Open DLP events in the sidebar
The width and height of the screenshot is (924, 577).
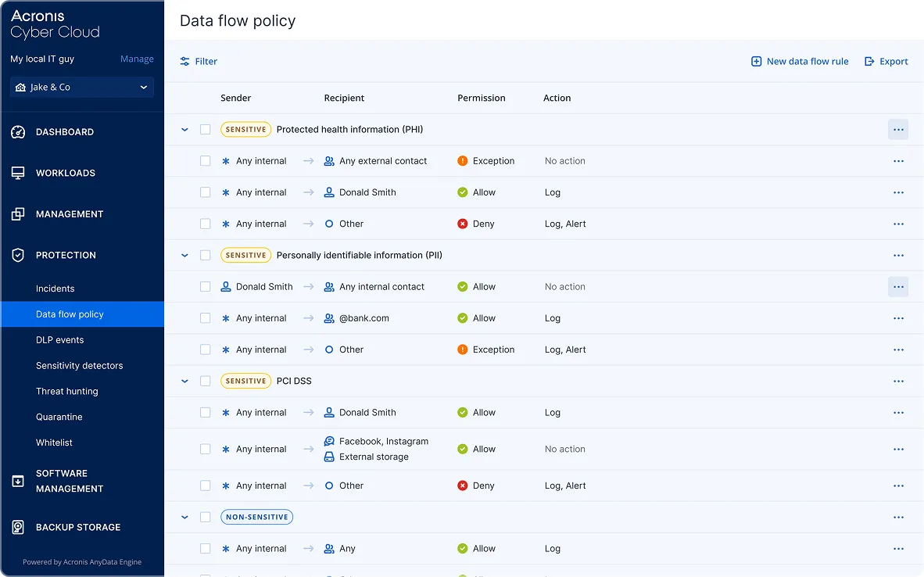click(59, 340)
